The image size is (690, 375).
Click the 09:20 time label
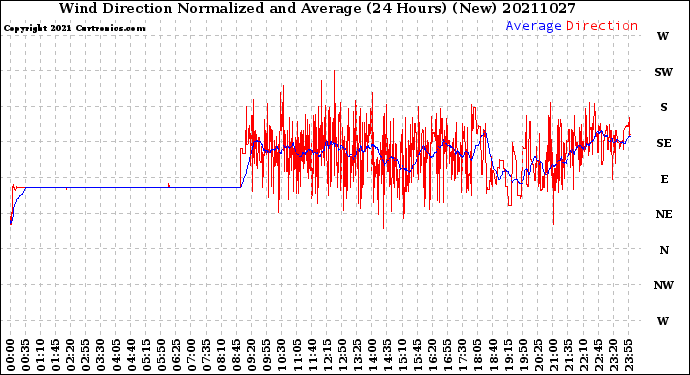252,355
